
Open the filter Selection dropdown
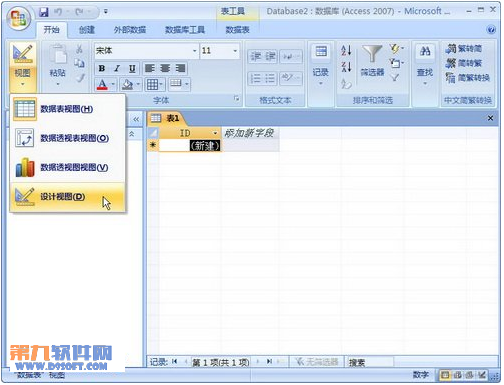[396, 49]
